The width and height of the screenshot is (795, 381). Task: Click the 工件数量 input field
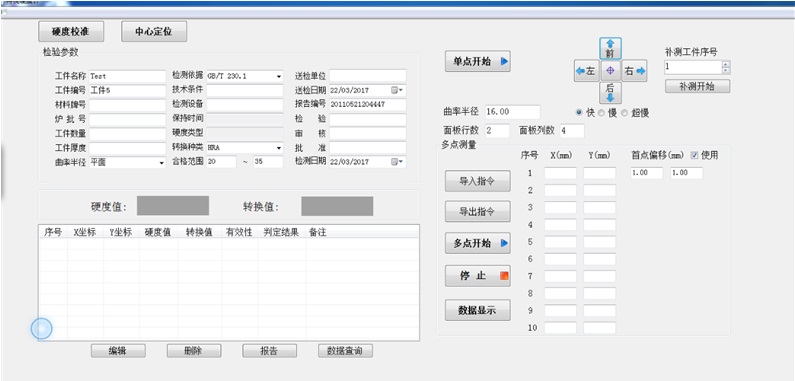point(127,134)
